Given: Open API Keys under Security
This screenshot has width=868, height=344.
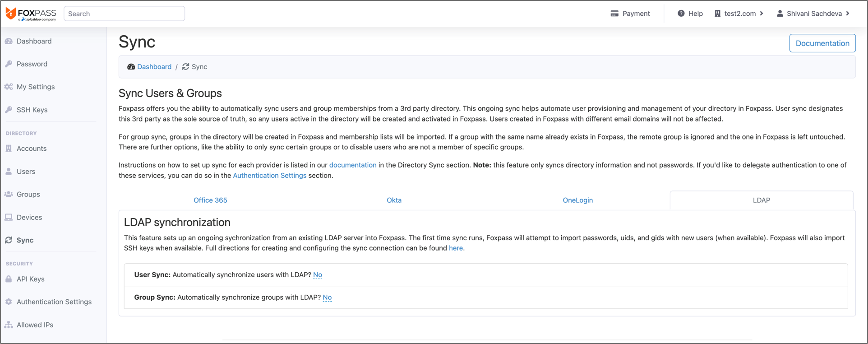Looking at the screenshot, I should tap(31, 279).
